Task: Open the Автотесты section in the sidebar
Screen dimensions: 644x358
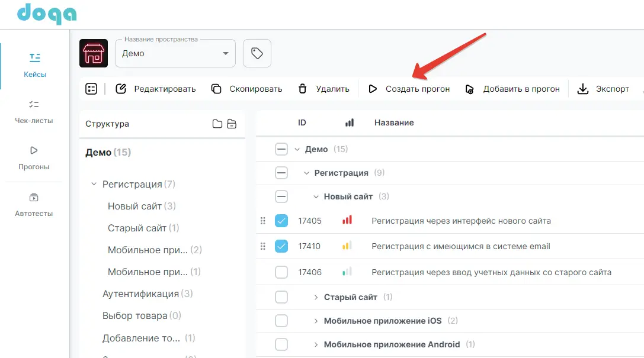Action: [x=34, y=204]
